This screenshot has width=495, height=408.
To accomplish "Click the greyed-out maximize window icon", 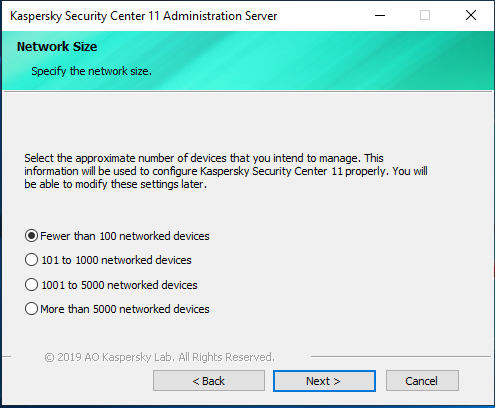I will [425, 15].
